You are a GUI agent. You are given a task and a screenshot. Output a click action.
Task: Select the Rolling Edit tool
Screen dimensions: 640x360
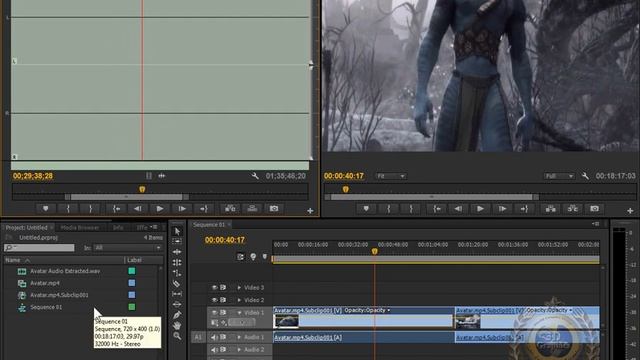click(x=177, y=262)
